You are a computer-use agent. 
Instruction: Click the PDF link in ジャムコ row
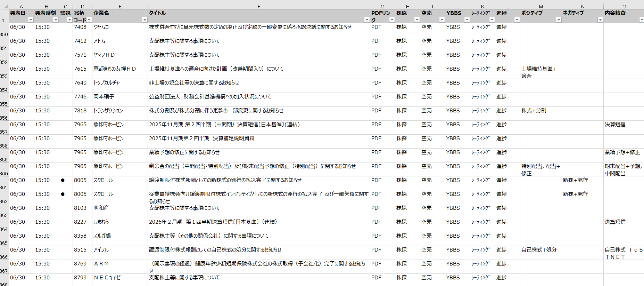coord(376,27)
